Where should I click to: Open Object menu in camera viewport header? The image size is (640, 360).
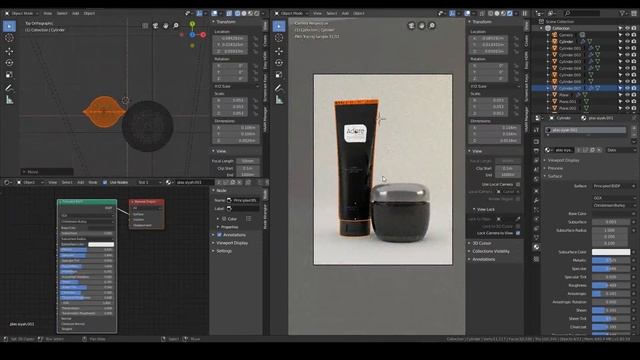click(359, 13)
